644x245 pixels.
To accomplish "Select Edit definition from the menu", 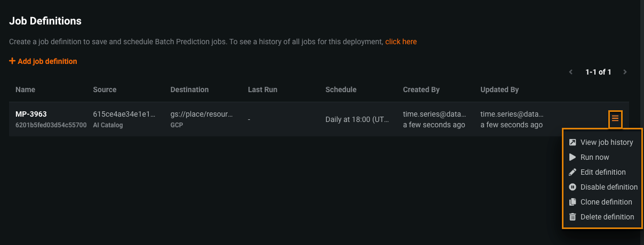I will [603, 172].
